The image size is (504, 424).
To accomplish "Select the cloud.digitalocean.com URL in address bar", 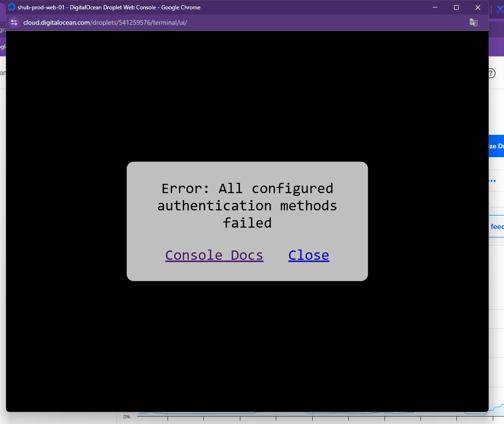I will pyautogui.click(x=105, y=22).
